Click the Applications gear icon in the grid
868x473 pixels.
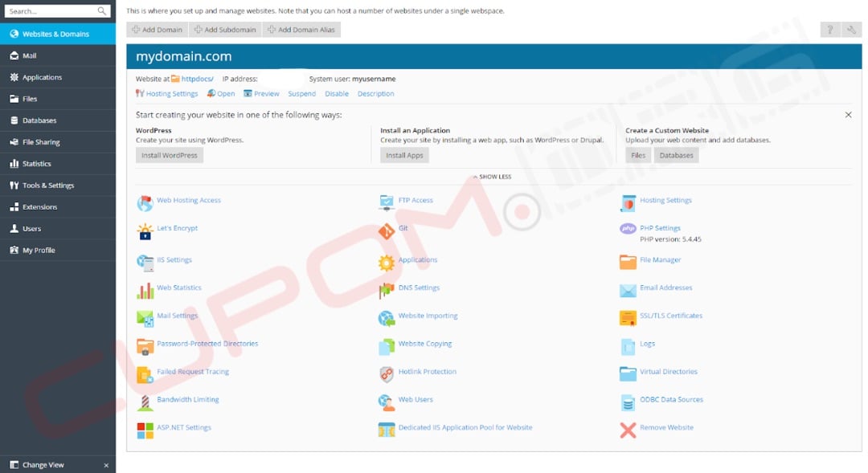pyautogui.click(x=387, y=263)
